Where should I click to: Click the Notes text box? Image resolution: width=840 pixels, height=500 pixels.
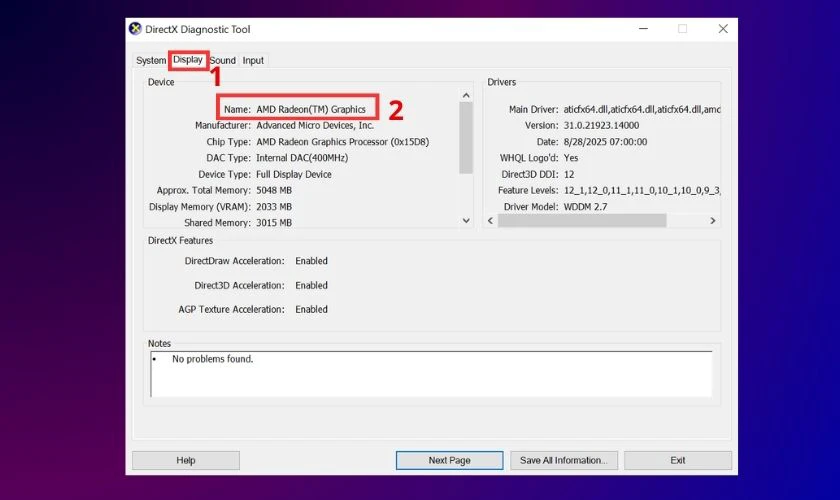coord(431,374)
